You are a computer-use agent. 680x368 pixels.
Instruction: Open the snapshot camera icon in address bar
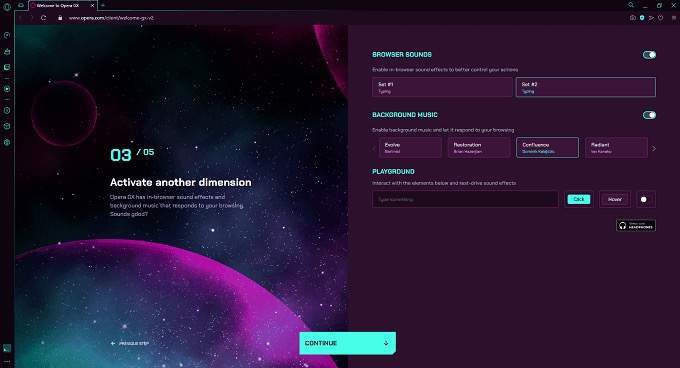tap(632, 18)
